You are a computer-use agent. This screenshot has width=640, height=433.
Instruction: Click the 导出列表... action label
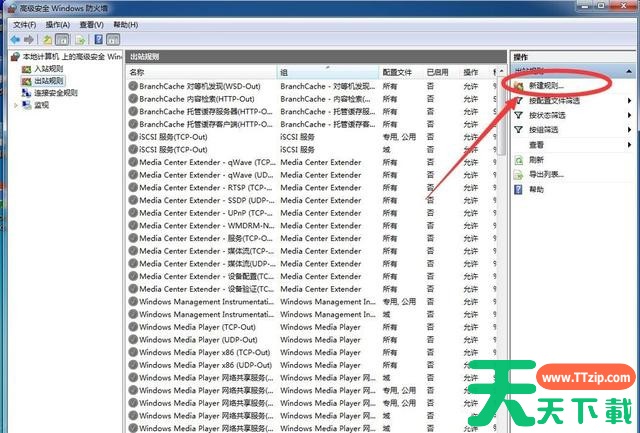(547, 175)
